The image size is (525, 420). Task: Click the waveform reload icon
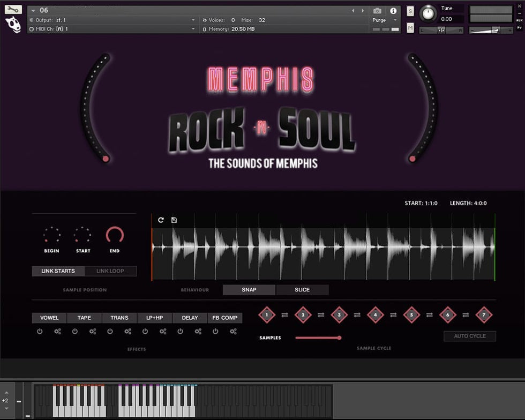tap(161, 220)
